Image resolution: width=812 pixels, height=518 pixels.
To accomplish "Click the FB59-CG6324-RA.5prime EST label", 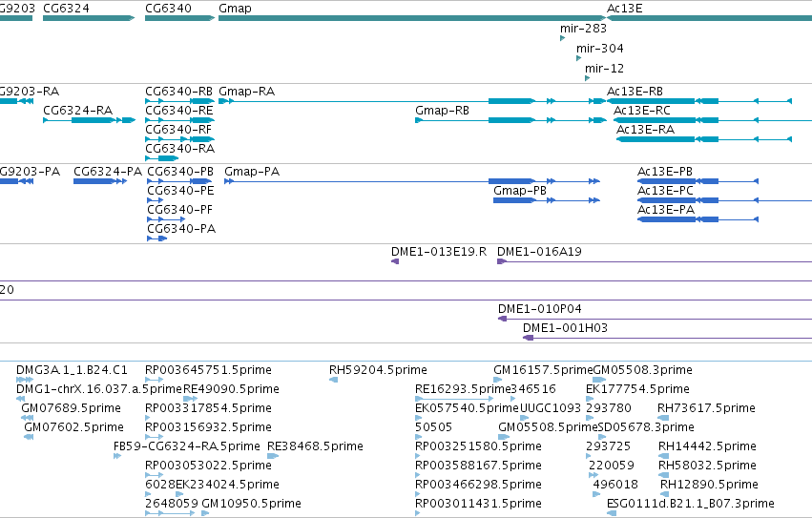I will click(186, 446).
